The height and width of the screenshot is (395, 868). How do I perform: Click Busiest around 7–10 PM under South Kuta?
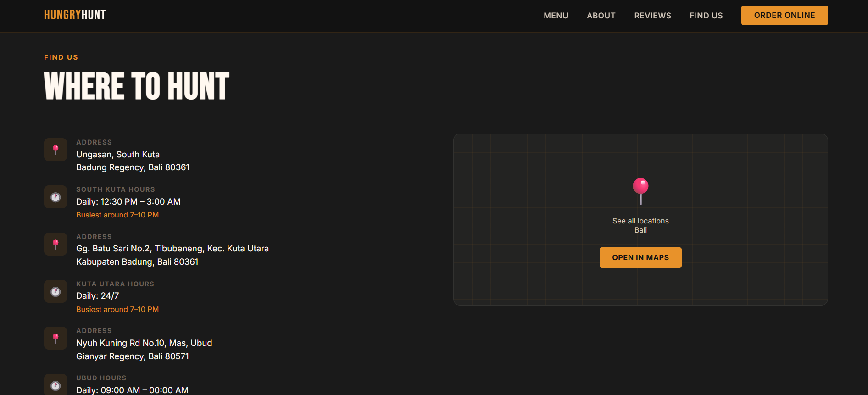point(117,215)
